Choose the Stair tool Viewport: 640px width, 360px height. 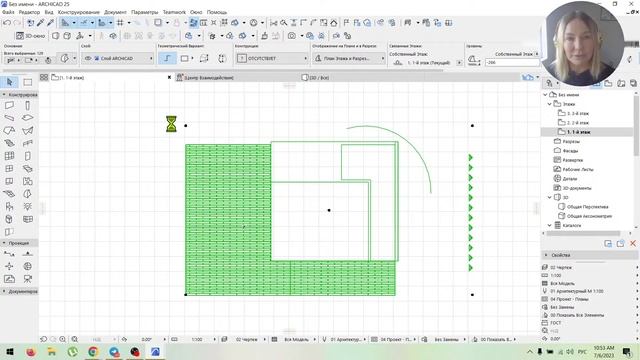9,143
